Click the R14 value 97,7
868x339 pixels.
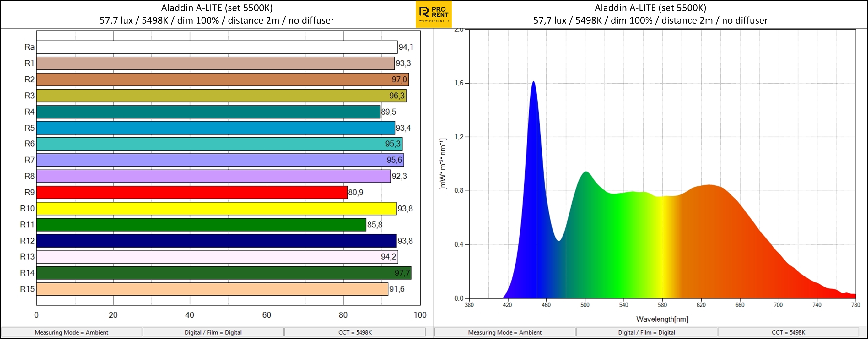(402, 273)
